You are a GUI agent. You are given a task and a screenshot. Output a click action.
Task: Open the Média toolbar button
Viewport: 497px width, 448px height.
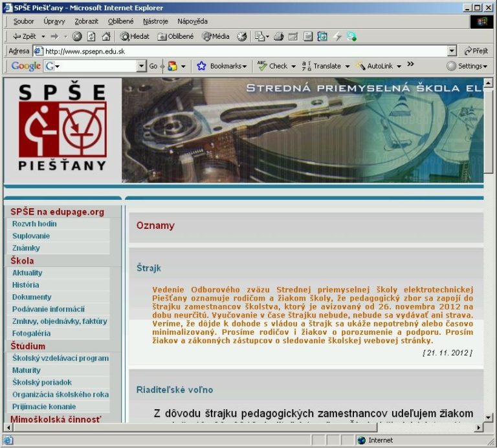[x=215, y=37]
